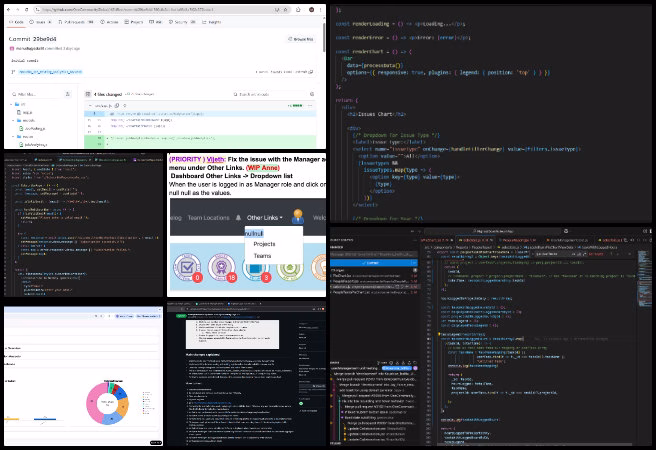Open the commit's branch name link
The height and width of the screenshot is (450, 656).
[x=51, y=72]
